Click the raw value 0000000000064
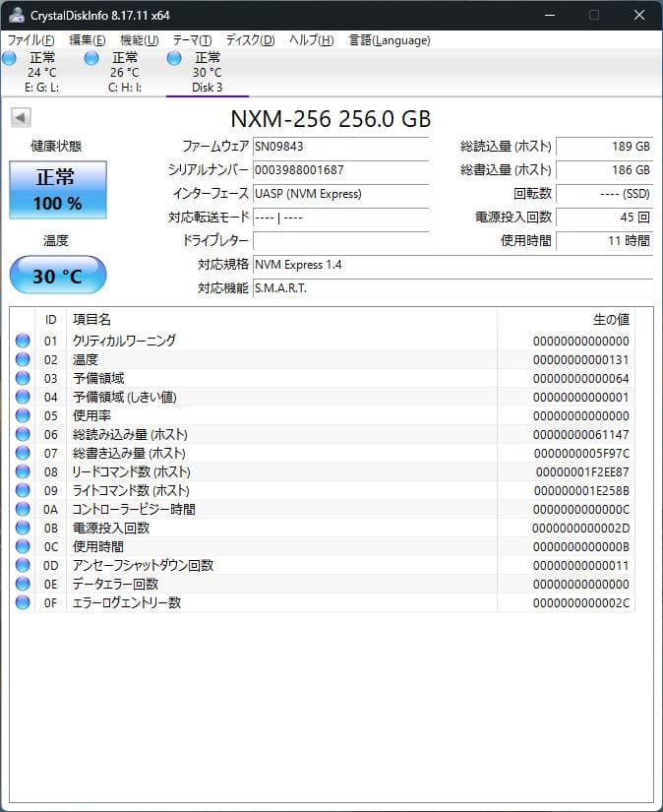The image size is (663, 812). (580, 379)
